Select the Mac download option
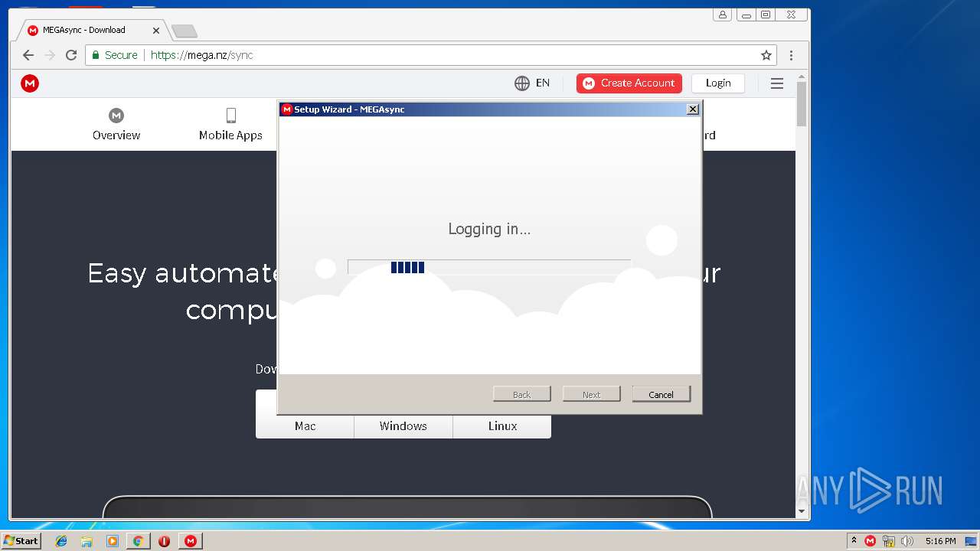The height and width of the screenshot is (551, 980). tap(305, 426)
